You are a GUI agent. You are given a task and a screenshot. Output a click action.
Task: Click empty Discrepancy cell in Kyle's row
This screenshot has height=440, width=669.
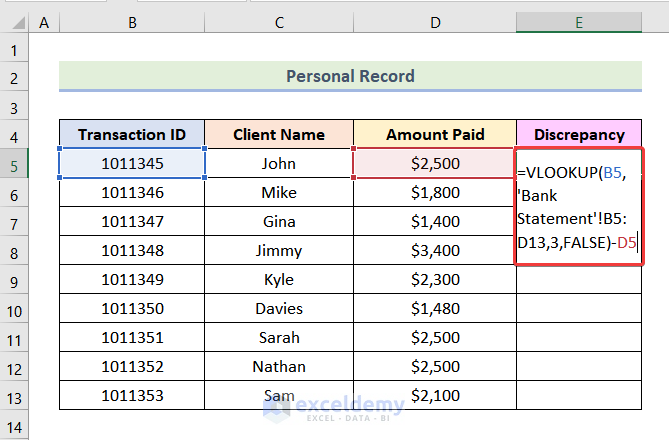coord(579,280)
